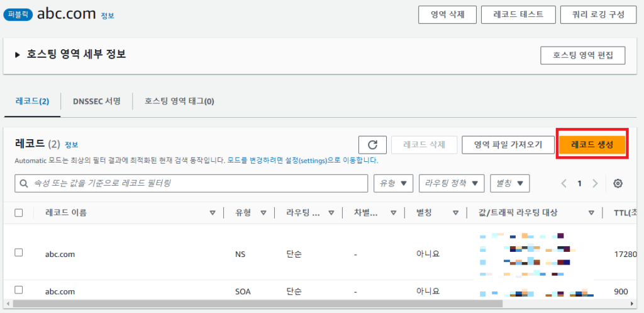Screen dimensions: 644x313
Task: Click 단순 in the NS row
Action: [294, 254]
